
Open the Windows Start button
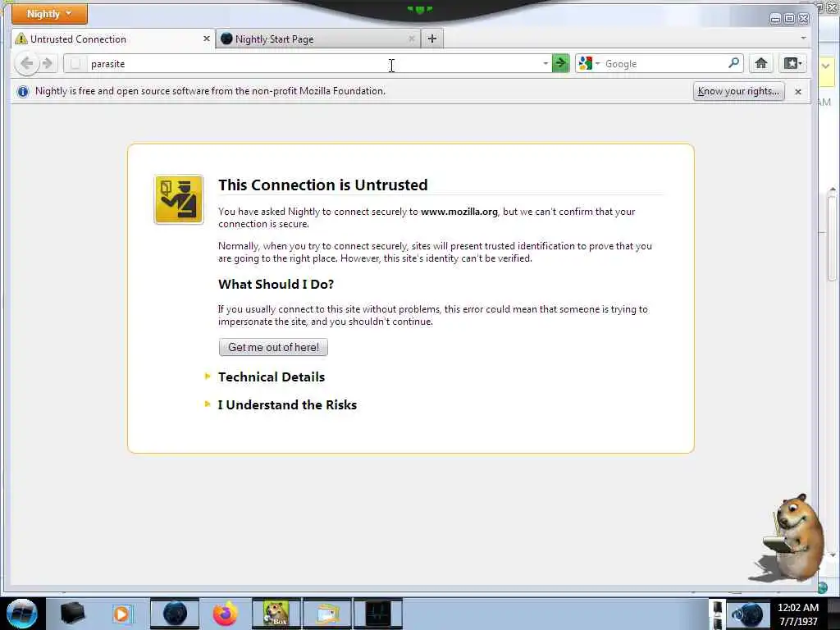coord(22,614)
